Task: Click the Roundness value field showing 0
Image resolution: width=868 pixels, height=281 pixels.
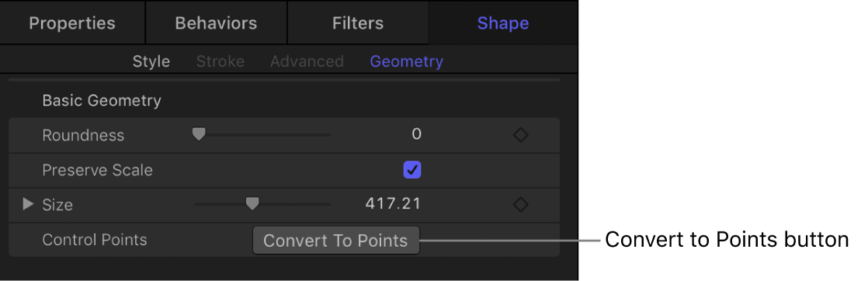Action: [416, 134]
